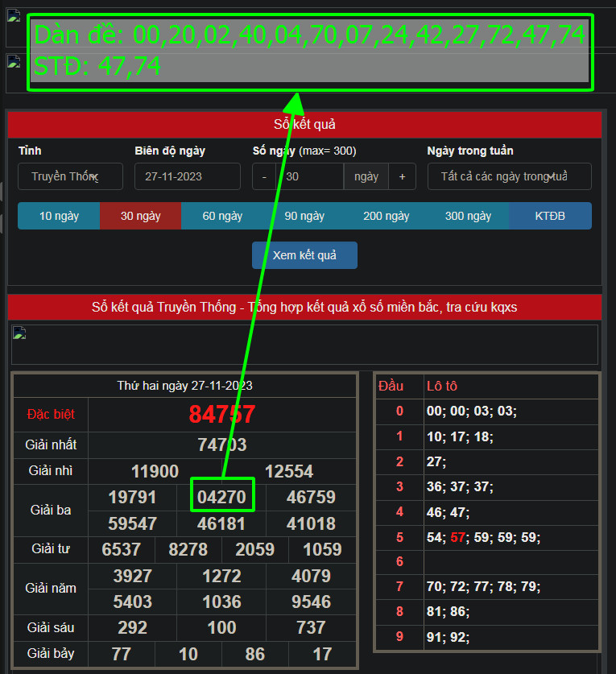Open the Tỉnh dropdown showing Truyền Thống
616x674 pixels.
[70, 176]
